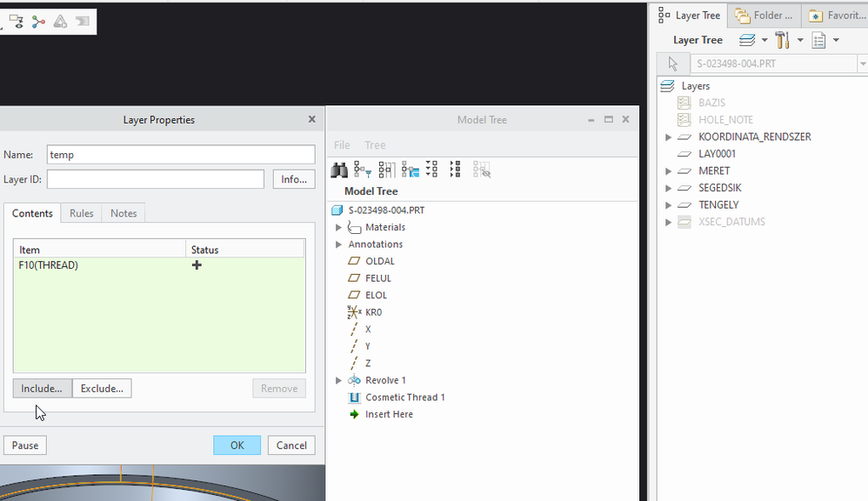Open the Favorites tab
The height and width of the screenshot is (501, 868).
(837, 16)
